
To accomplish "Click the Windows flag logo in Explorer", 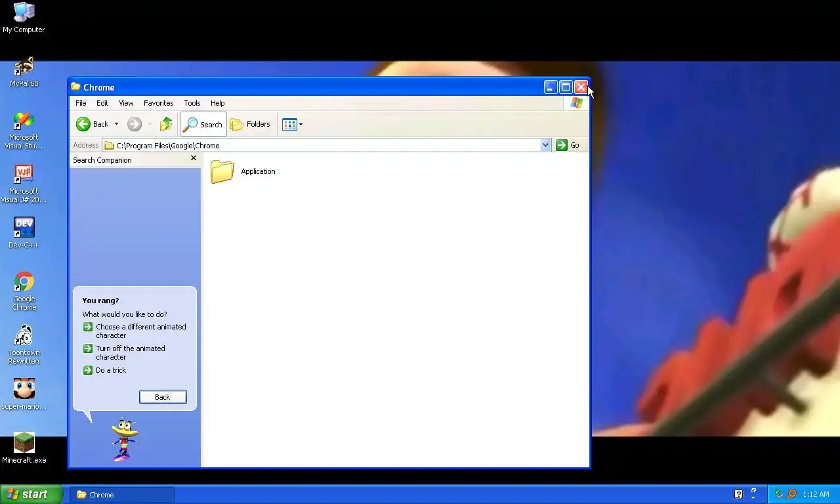I will (x=576, y=103).
